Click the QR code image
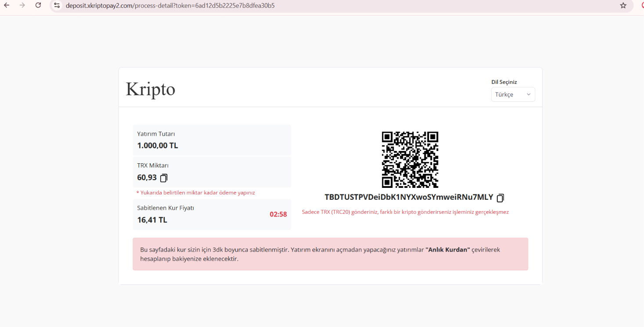 pos(410,160)
